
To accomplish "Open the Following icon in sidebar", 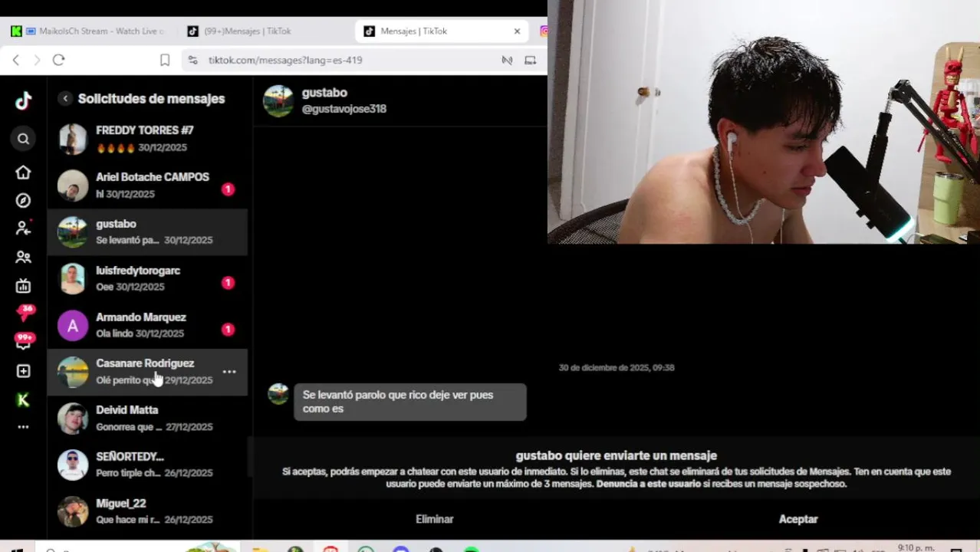I will tap(23, 228).
